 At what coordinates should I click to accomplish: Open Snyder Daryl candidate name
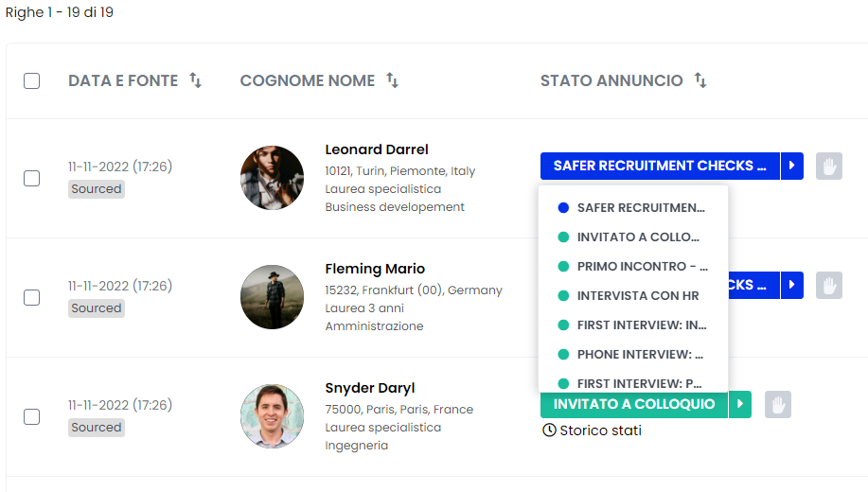pos(370,388)
